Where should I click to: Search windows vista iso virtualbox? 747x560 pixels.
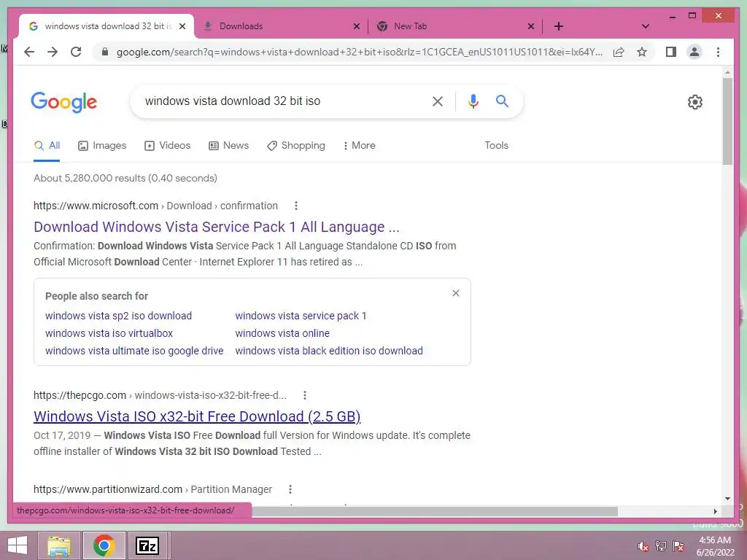pos(109,333)
